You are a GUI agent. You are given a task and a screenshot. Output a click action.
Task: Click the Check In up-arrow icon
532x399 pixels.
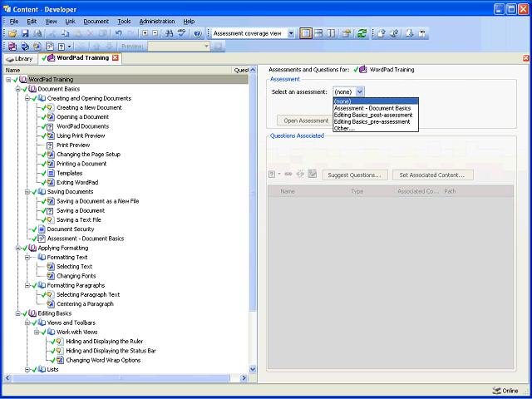coord(381,33)
